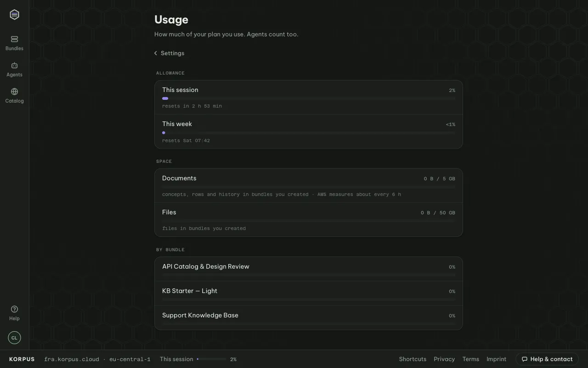This screenshot has width=588, height=368.
Task: Click the '0 B / 50 GB' value
Action: [438, 213]
